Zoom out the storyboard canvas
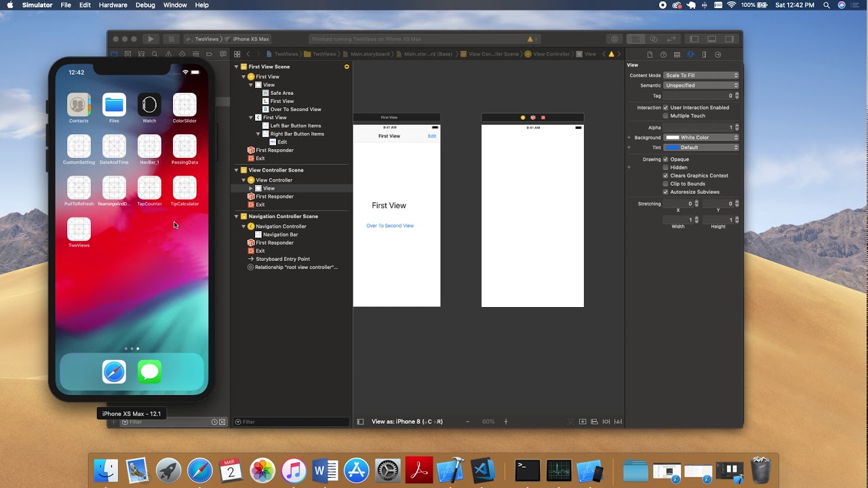The width and height of the screenshot is (868, 488). 468,422
